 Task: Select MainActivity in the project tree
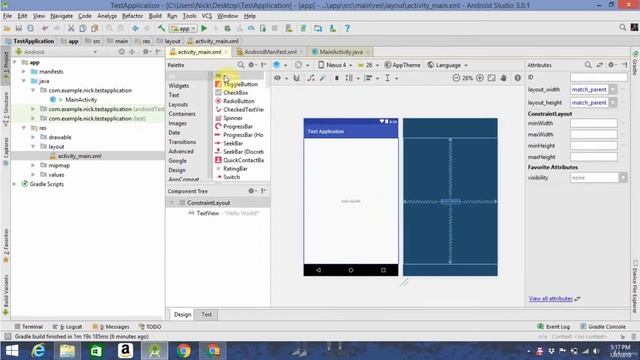[81, 100]
